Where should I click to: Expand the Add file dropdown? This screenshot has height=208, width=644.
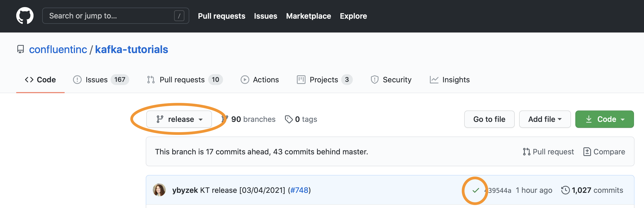(x=545, y=119)
